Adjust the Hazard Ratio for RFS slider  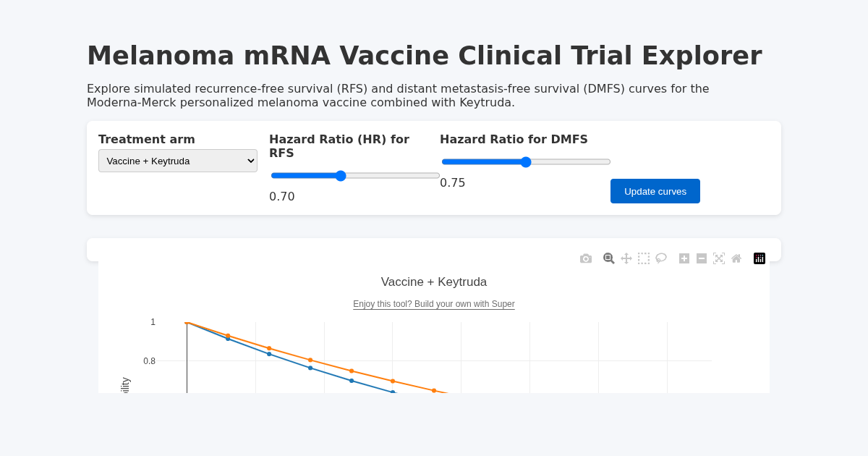pos(355,175)
